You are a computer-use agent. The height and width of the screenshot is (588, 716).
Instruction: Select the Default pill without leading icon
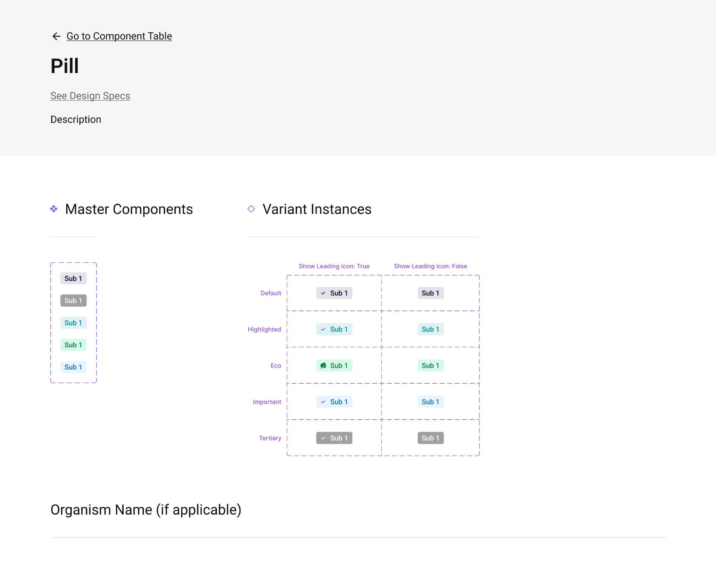[x=431, y=293]
